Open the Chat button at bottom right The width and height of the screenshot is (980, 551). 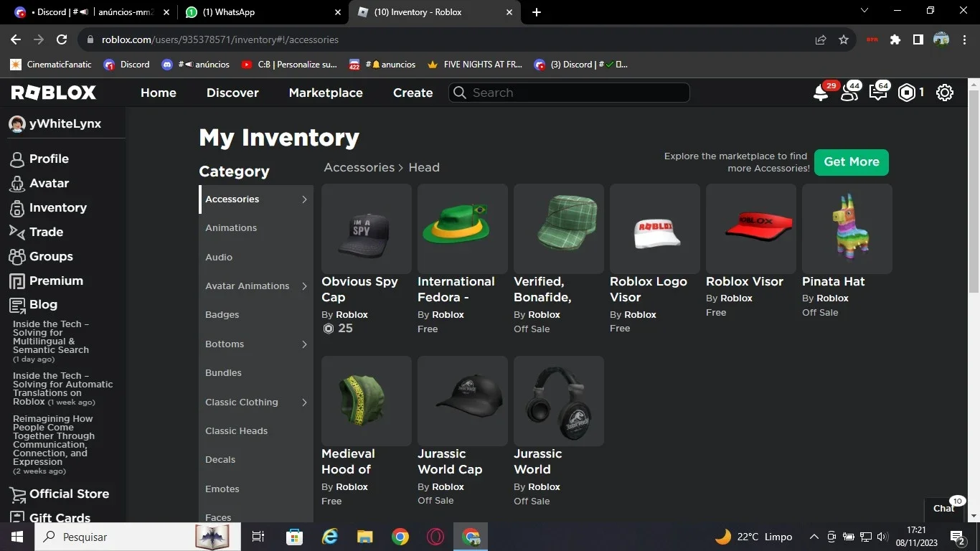943,508
